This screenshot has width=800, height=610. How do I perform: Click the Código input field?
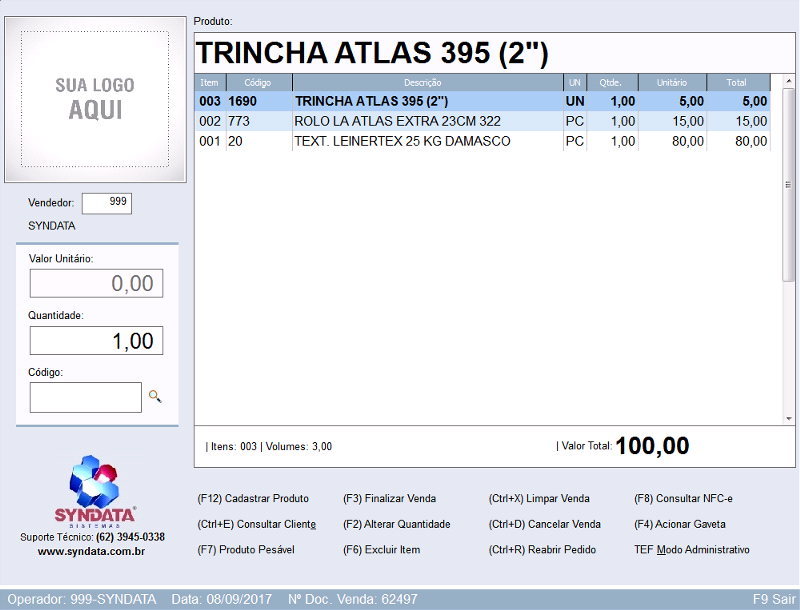(x=86, y=397)
